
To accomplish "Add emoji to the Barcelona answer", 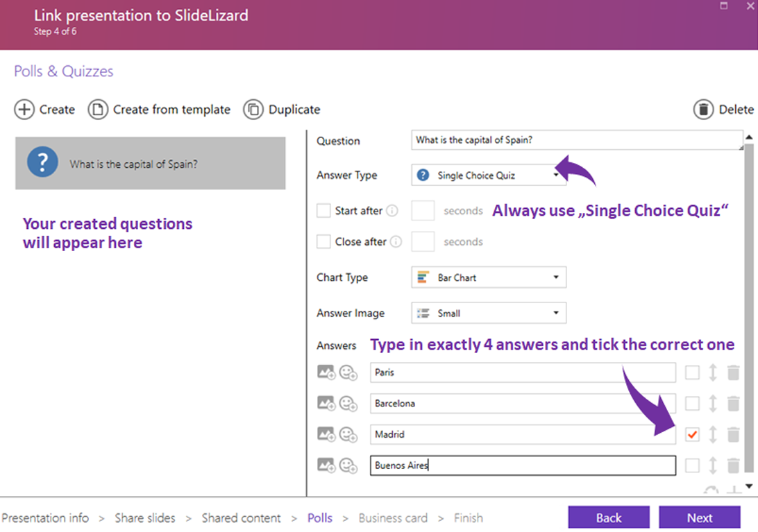I will (x=348, y=404).
